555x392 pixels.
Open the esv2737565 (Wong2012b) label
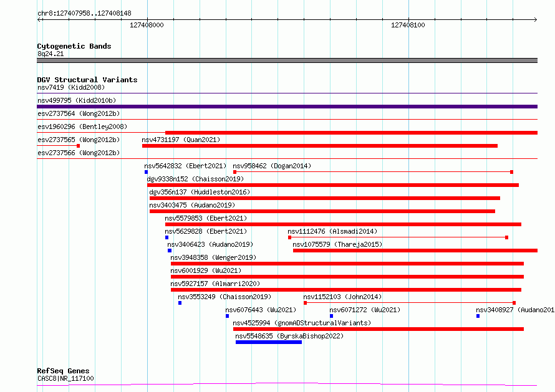pos(79,140)
